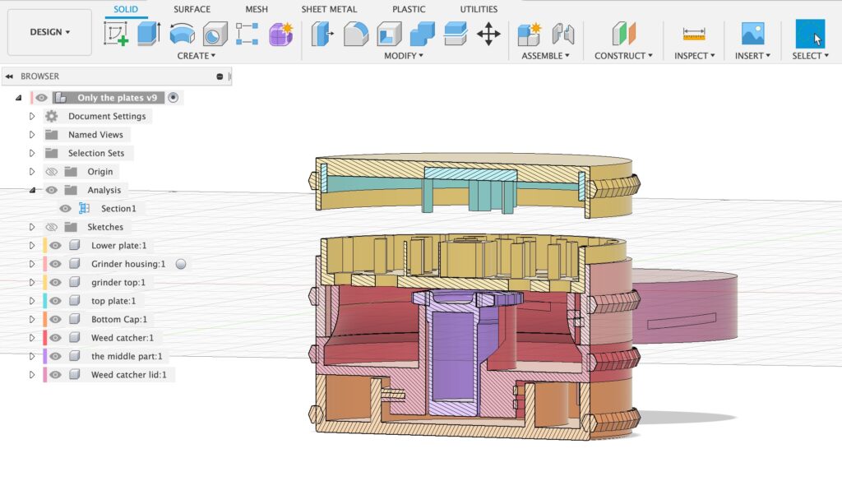Expand the Weed catcher:1 component
Screen dimensions: 842x504
pos(32,338)
